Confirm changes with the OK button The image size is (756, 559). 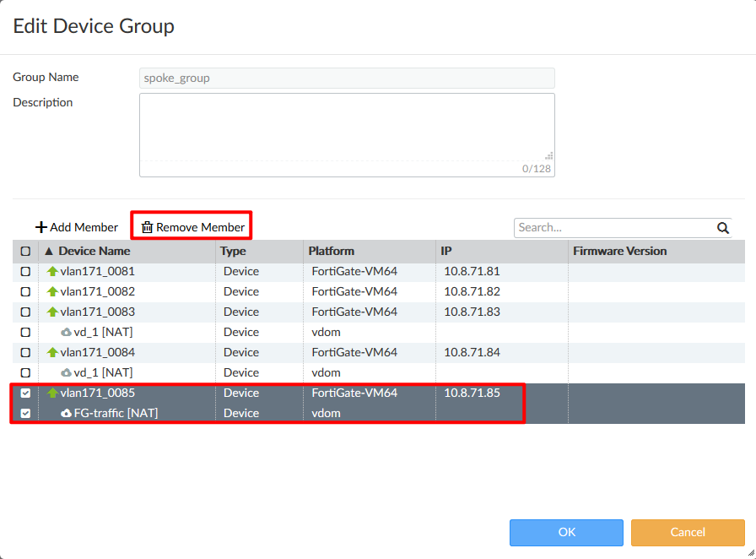click(566, 532)
